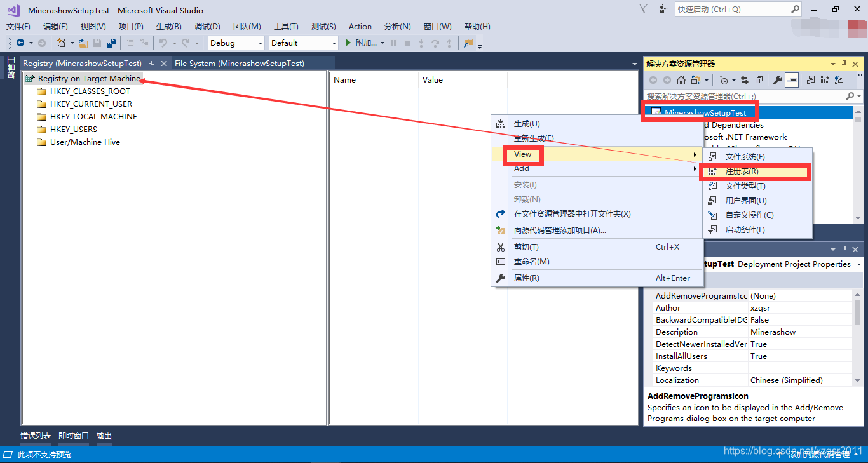
Task: Select 用户界面(U) in the View submenu
Action: click(757, 201)
